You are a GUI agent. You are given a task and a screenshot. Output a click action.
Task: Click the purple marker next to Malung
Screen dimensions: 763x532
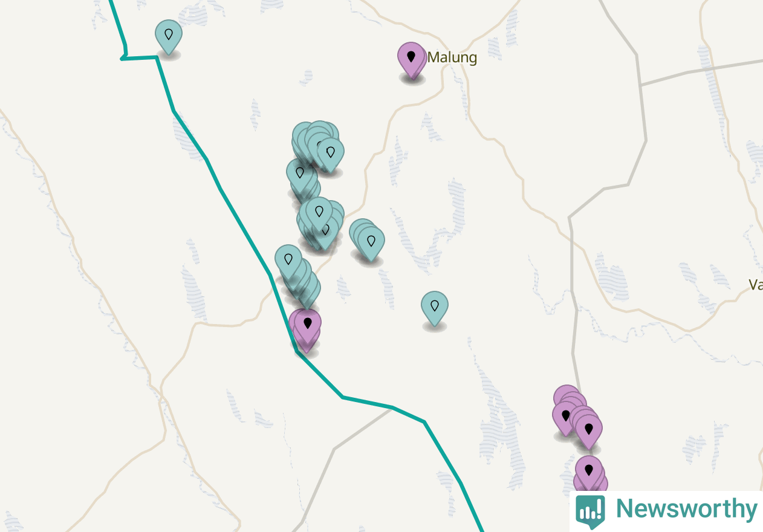pos(412,60)
